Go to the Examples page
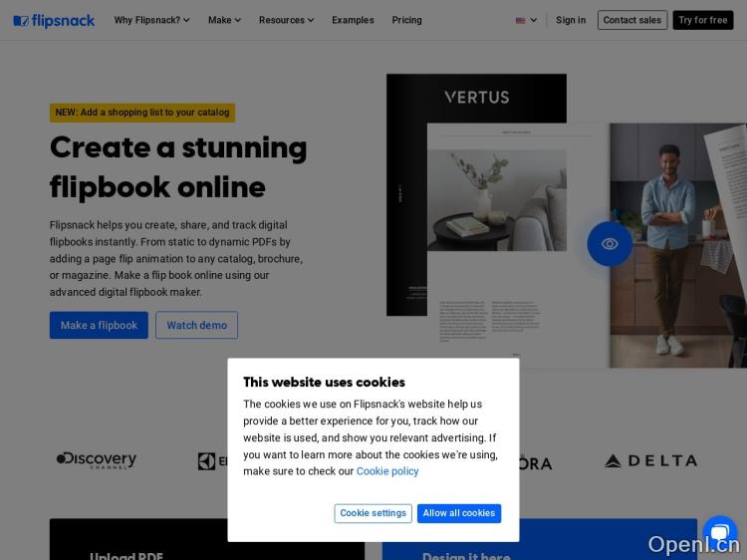The image size is (747, 560). click(353, 20)
